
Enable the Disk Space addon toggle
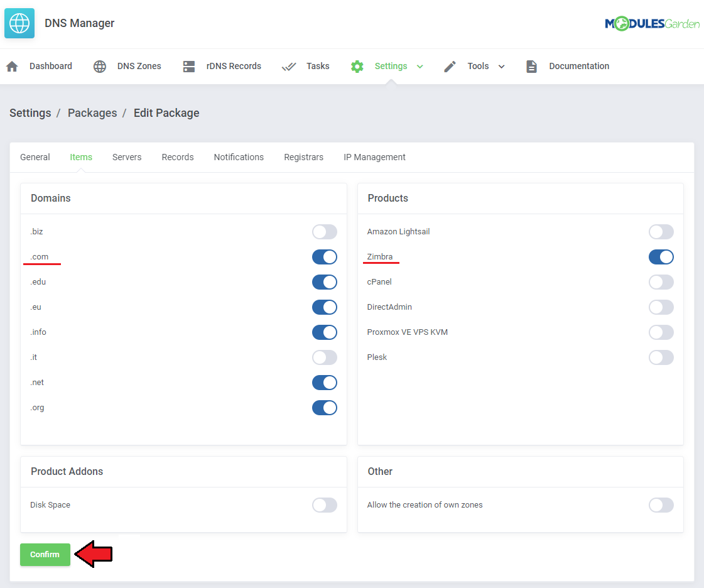(x=325, y=505)
